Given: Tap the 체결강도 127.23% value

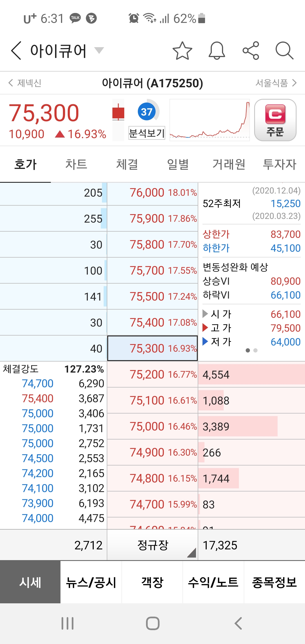Looking at the screenshot, I should [x=84, y=369].
